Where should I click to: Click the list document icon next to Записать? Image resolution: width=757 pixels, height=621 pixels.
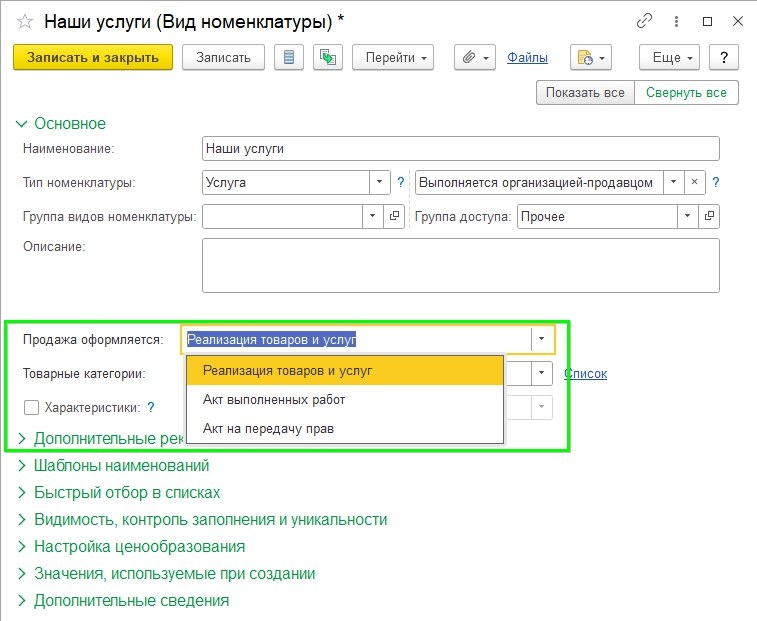(x=289, y=57)
